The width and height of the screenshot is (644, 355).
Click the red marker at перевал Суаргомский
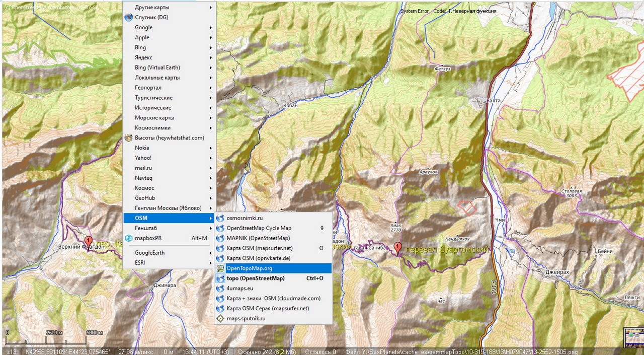coord(397,248)
